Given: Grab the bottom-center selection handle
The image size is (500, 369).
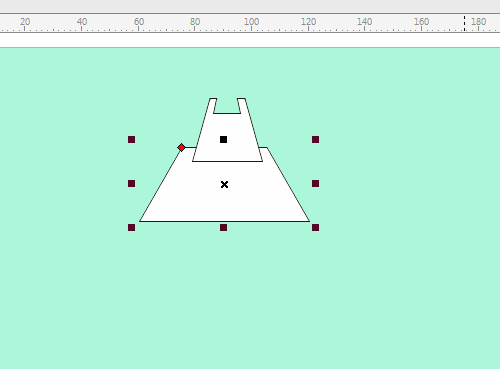Looking at the screenshot, I should (x=224, y=227).
